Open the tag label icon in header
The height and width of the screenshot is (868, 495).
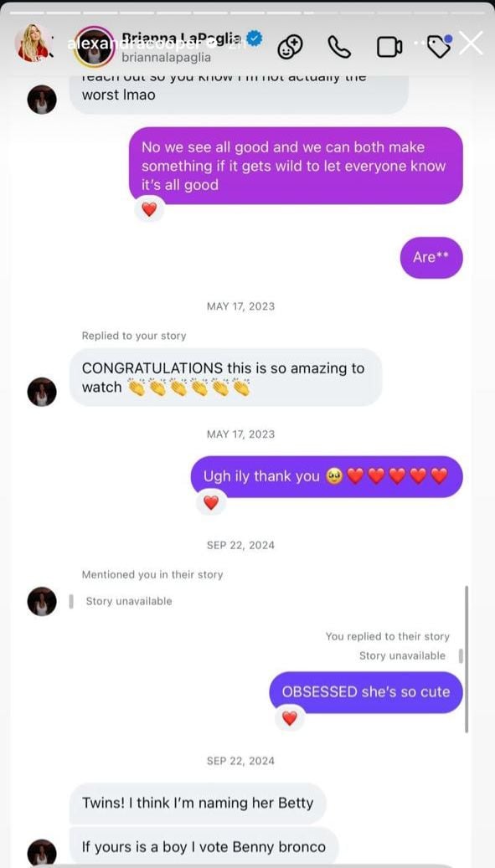[x=439, y=47]
